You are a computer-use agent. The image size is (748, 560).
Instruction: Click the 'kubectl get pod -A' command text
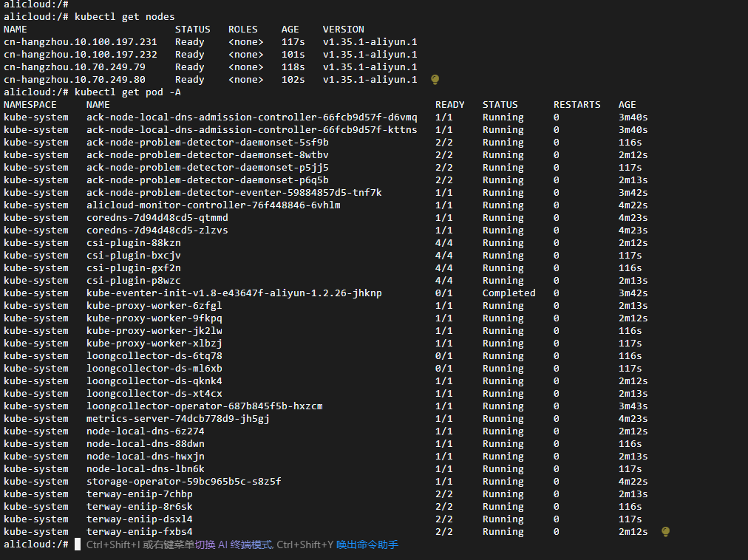tap(127, 92)
